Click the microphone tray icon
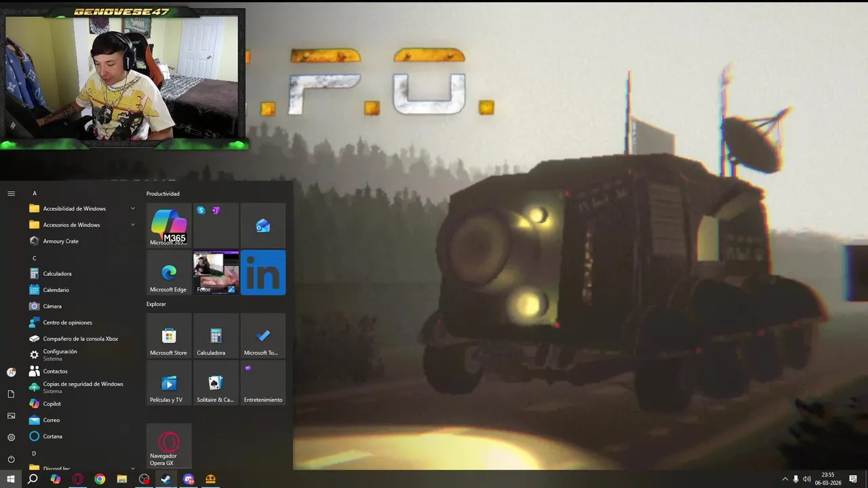Viewport: 868px width, 488px height. (x=796, y=479)
